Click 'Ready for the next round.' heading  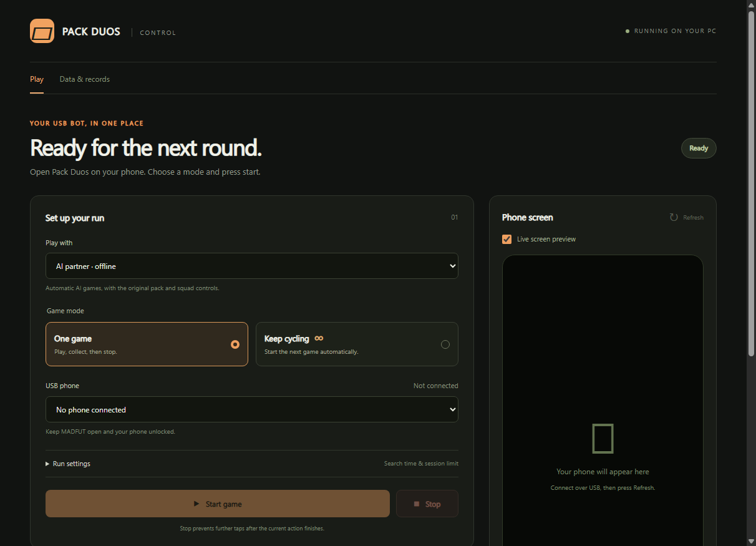(x=146, y=149)
